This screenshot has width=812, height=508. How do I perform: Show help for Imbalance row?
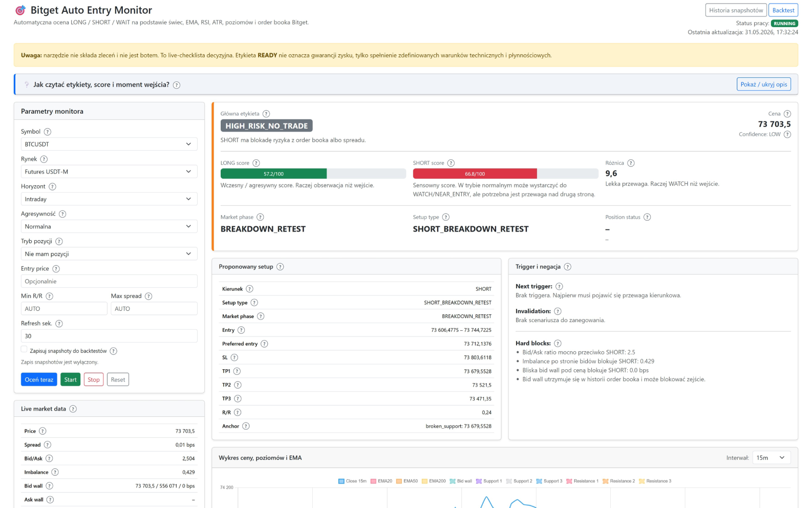tap(55, 472)
